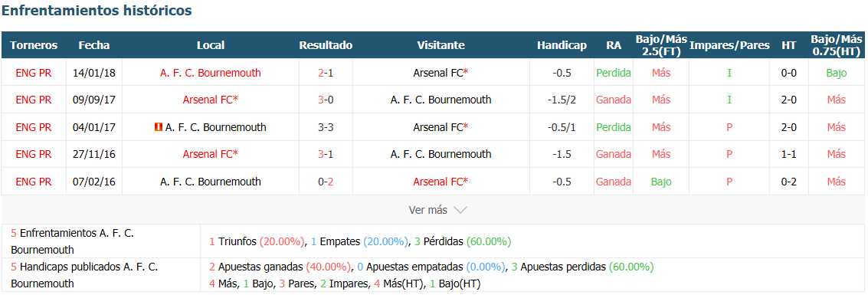Click ENG PR tournament in last row
This screenshot has height=295, width=868.
pyautogui.click(x=34, y=182)
